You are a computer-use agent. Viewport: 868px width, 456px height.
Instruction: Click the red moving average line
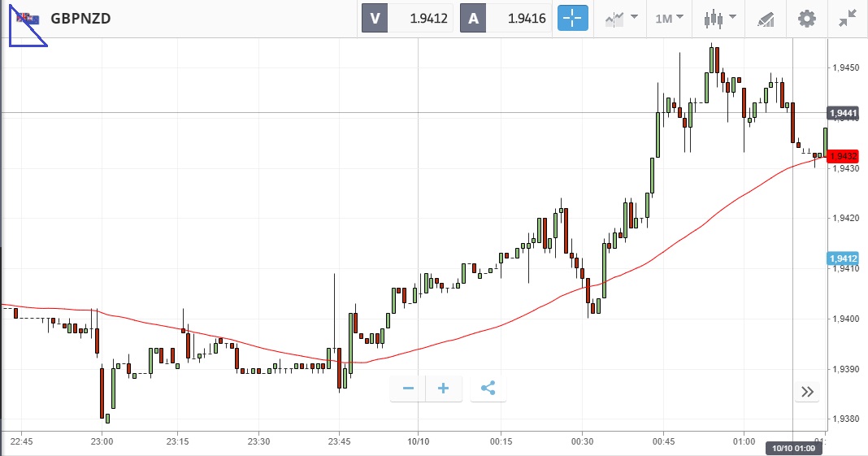(x=504, y=321)
